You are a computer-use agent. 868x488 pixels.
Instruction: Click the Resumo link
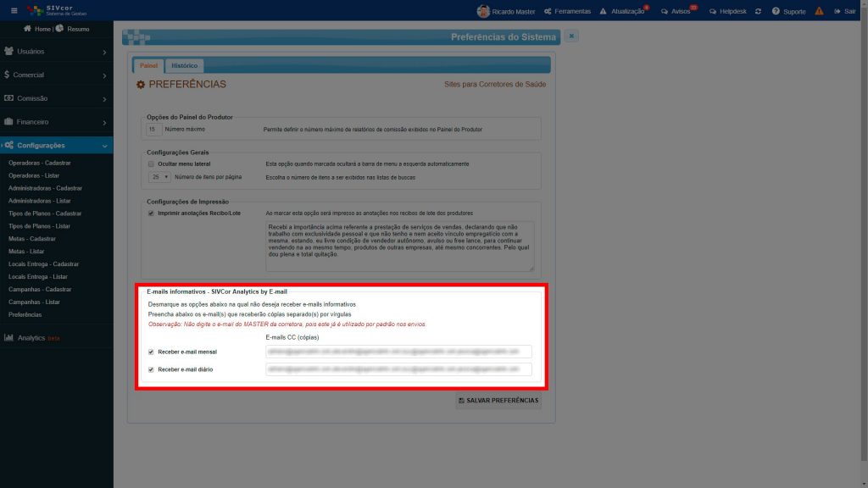[78, 29]
